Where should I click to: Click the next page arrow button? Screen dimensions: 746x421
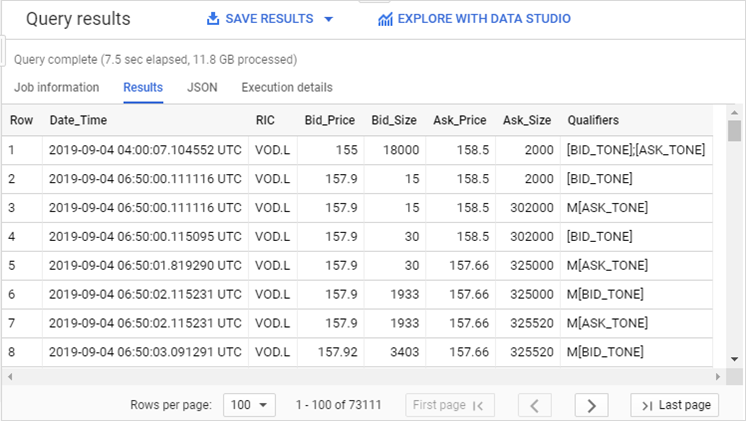tap(591, 405)
